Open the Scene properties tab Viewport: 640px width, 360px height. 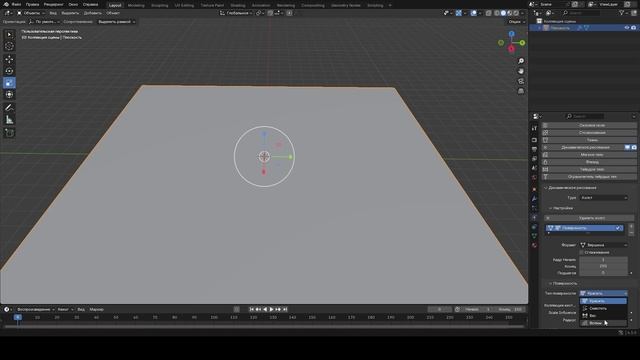click(x=534, y=168)
